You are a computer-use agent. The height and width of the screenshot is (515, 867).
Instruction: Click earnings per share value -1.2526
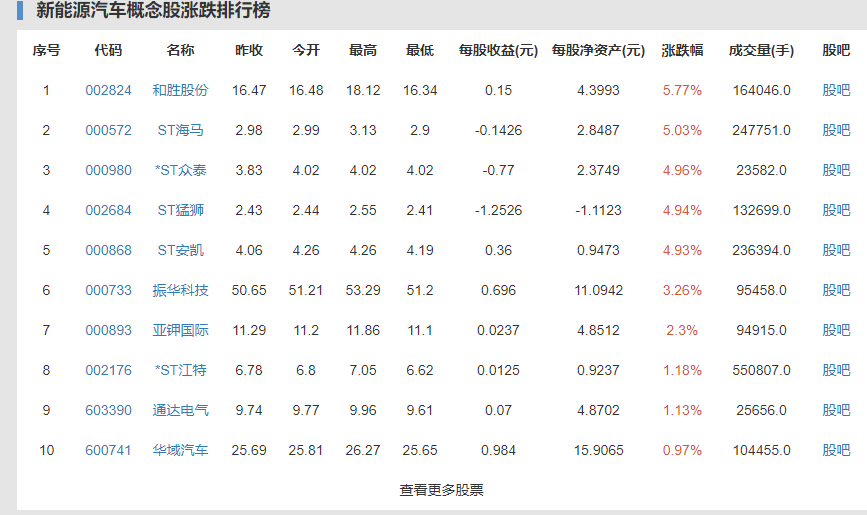coord(498,210)
